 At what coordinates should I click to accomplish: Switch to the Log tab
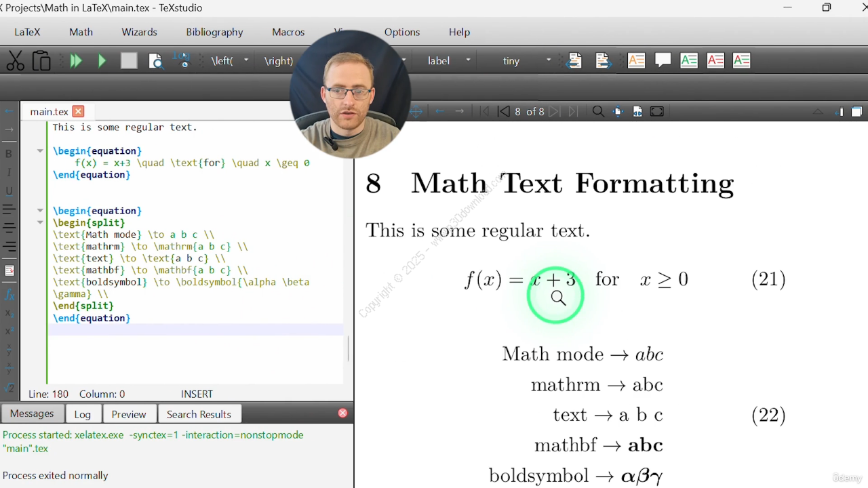(83, 414)
